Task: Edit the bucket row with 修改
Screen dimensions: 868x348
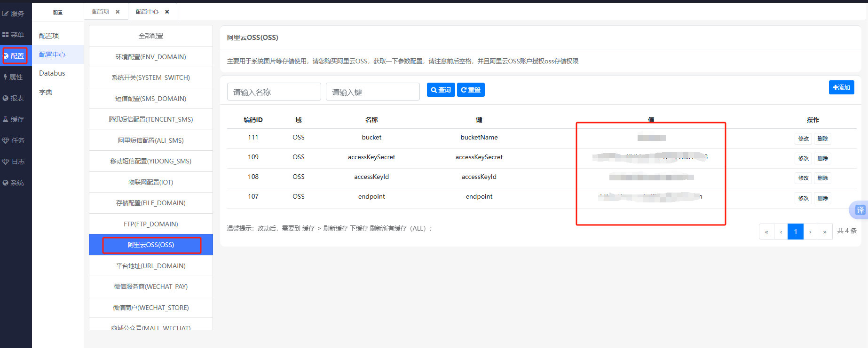Action: click(804, 139)
